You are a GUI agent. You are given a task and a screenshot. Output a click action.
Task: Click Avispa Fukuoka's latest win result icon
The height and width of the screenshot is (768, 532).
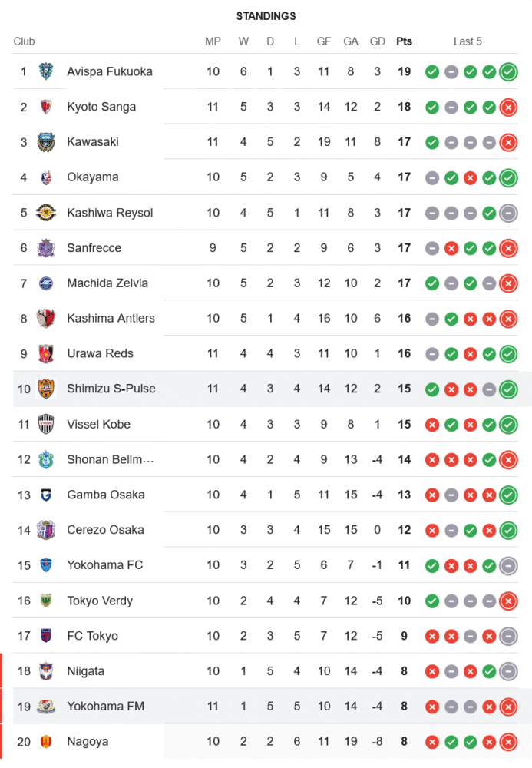[x=507, y=72]
